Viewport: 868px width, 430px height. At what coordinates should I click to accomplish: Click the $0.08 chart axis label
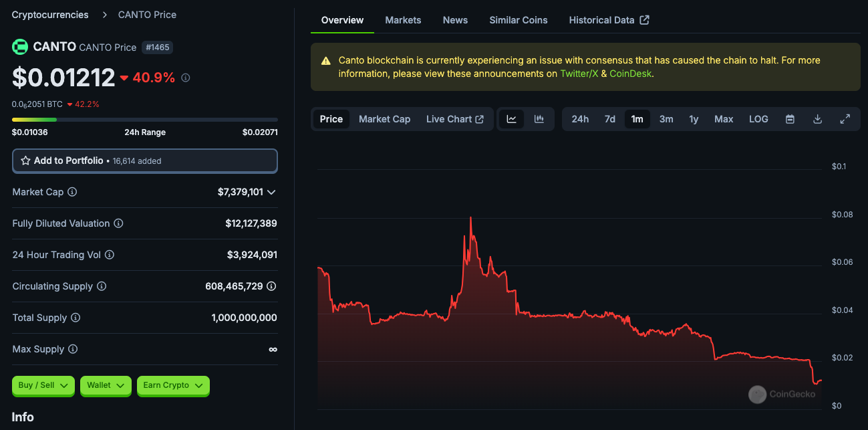pos(843,215)
